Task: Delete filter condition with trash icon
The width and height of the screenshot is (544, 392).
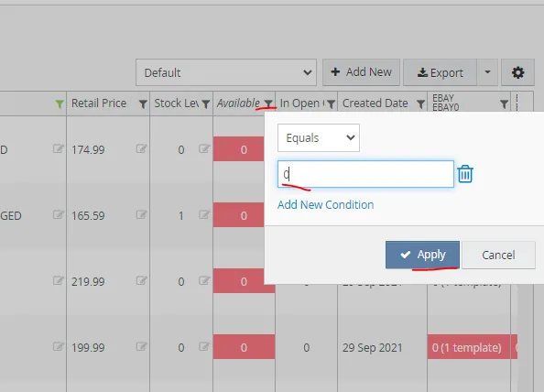Action: 465,174
